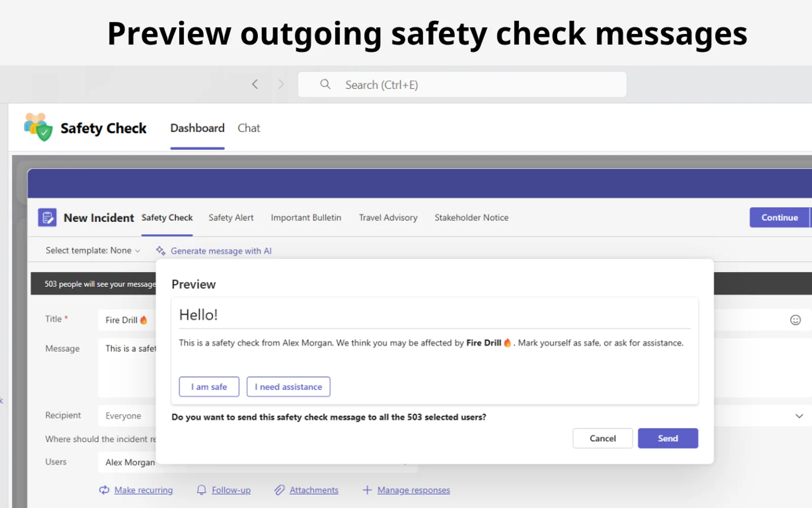Open the Manage responses link
This screenshot has width=812, height=508.
pyautogui.click(x=414, y=490)
